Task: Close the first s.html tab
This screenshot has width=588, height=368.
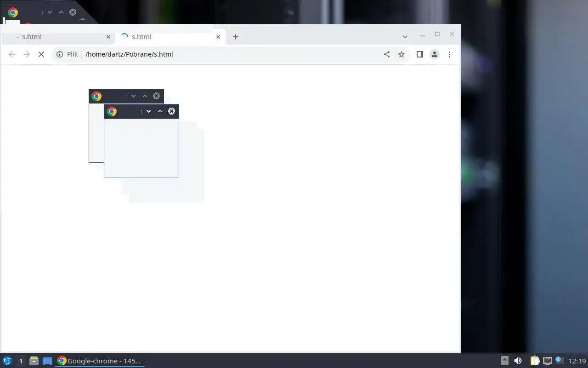Action: coord(108,37)
